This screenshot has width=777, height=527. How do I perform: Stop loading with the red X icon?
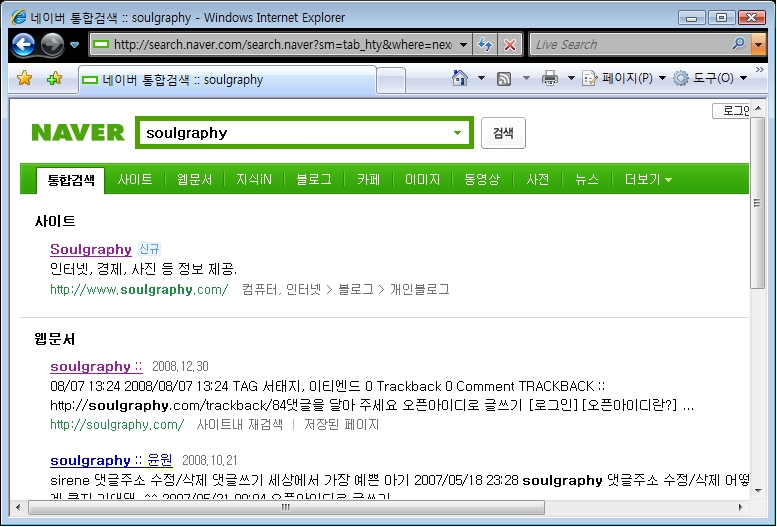point(509,45)
